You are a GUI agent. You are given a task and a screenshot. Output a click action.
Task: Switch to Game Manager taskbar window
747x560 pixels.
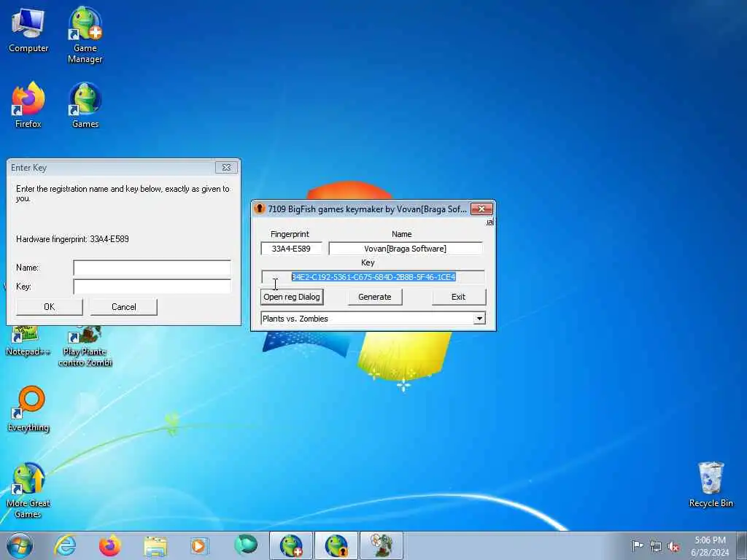[x=291, y=545]
